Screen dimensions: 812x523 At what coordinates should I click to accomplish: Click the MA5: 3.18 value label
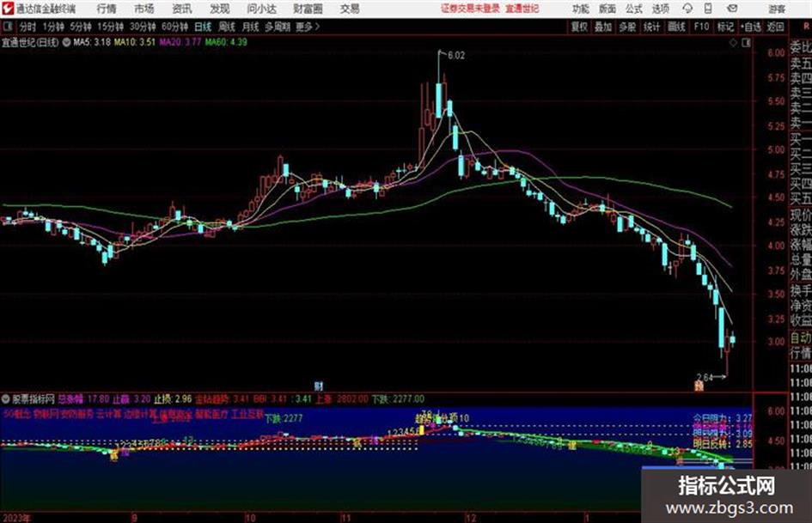click(x=92, y=42)
